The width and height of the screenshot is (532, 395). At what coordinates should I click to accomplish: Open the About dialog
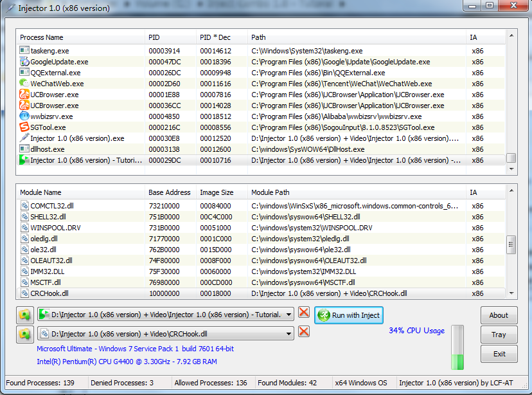(499, 315)
